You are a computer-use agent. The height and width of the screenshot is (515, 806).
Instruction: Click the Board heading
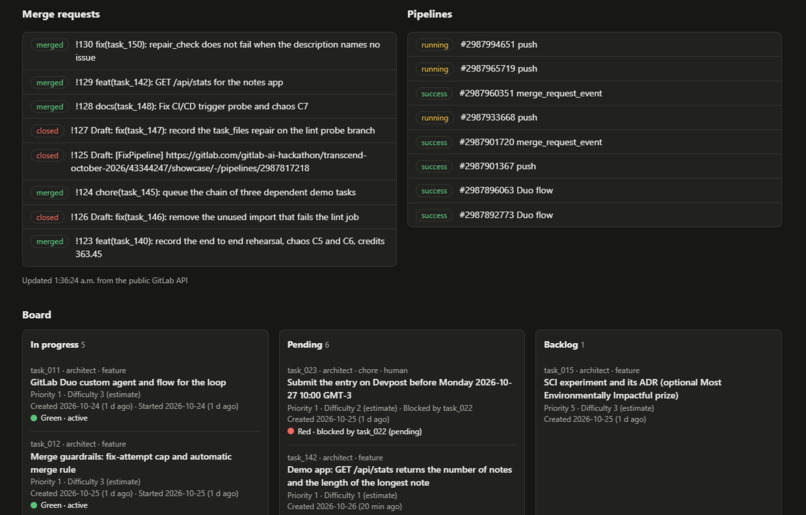[36, 315]
